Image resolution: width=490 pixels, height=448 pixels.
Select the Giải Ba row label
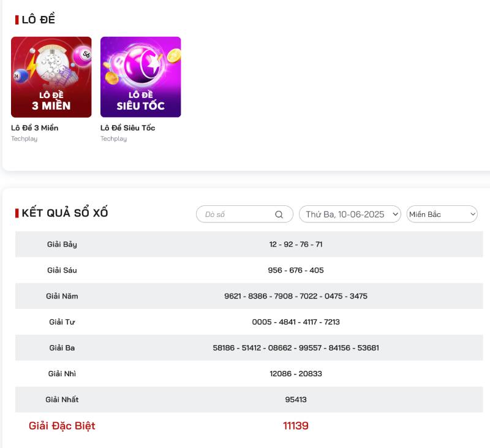62,348
